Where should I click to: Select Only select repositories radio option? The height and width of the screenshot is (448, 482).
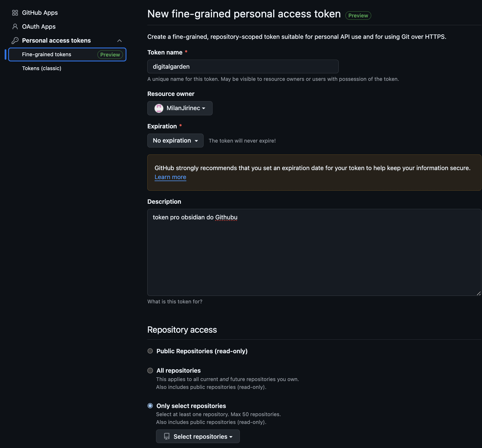(150, 406)
